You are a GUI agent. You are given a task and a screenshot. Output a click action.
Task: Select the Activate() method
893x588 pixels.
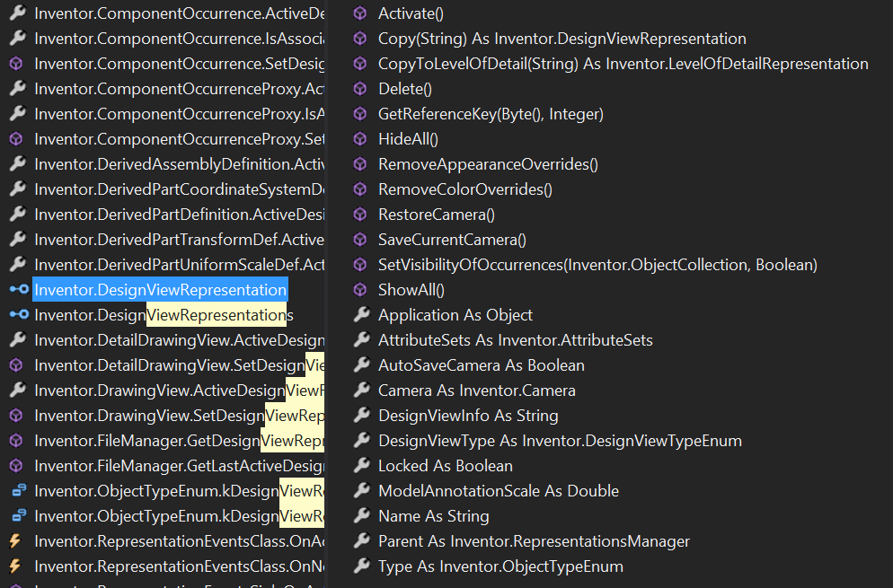[411, 13]
